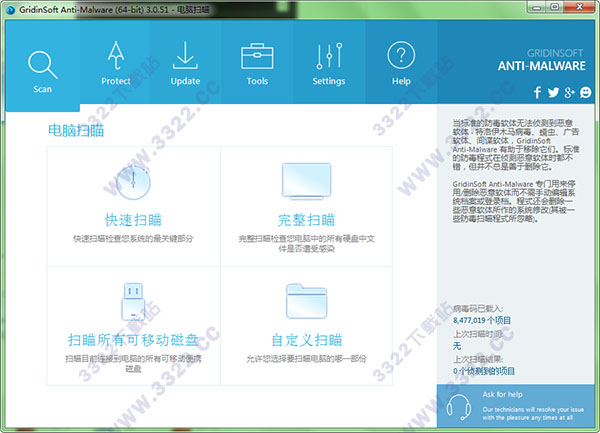Start 扫瞄所有可移动磁盘 removable scan

pyautogui.click(x=133, y=340)
